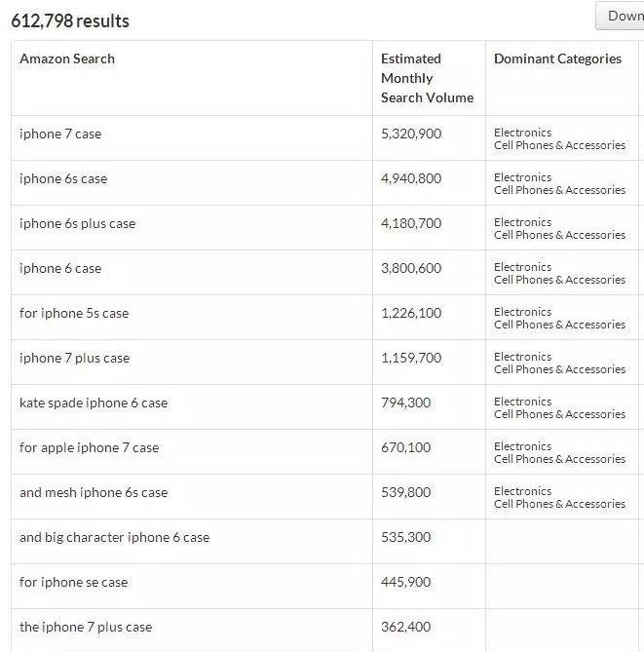Click the 535,300 search volume value
Screen dimensions: 644x652
(405, 538)
